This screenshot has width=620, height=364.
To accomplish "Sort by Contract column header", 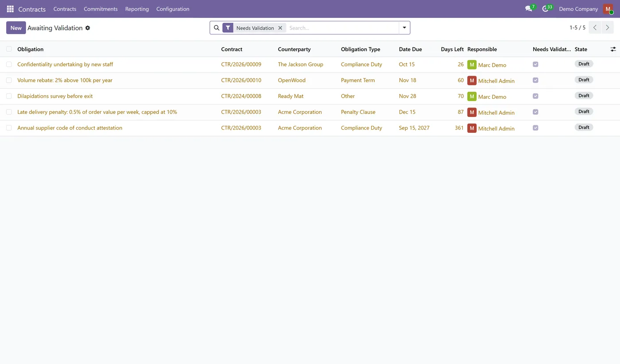I will [232, 49].
